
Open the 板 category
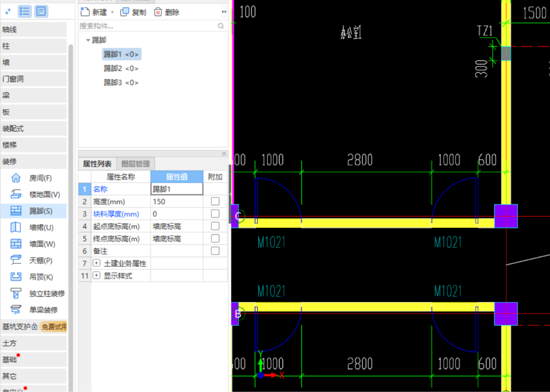[x=34, y=112]
